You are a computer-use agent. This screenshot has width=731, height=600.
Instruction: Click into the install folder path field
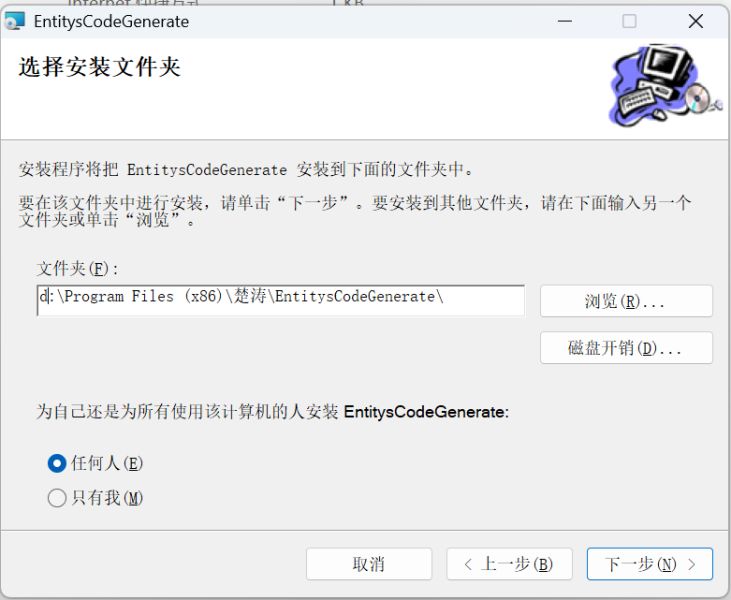[x=281, y=300]
